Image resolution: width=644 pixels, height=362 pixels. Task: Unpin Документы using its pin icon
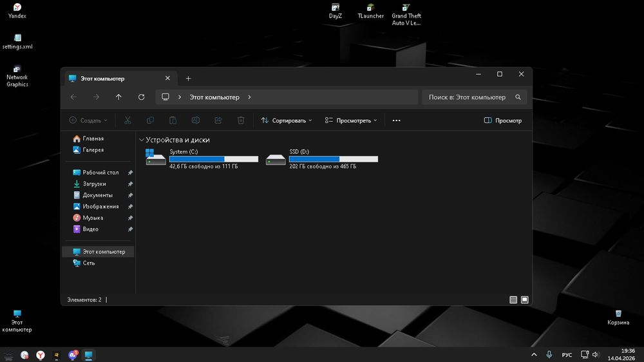[130, 195]
